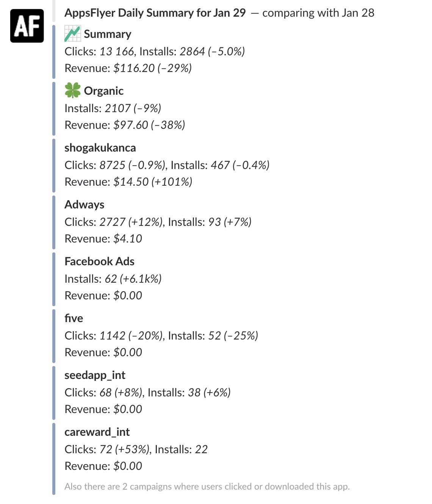Click the Summary clicks 13 166 value
The width and height of the screenshot is (432, 504).
point(117,52)
